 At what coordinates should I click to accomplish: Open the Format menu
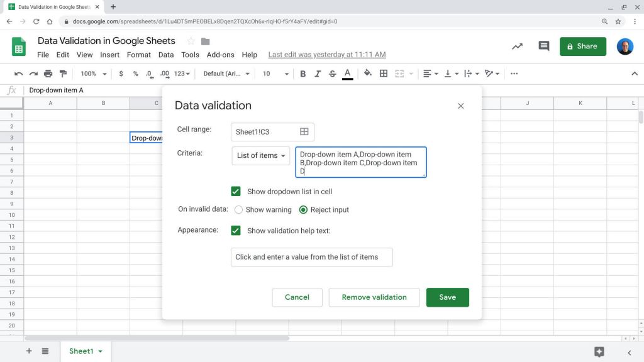(138, 55)
